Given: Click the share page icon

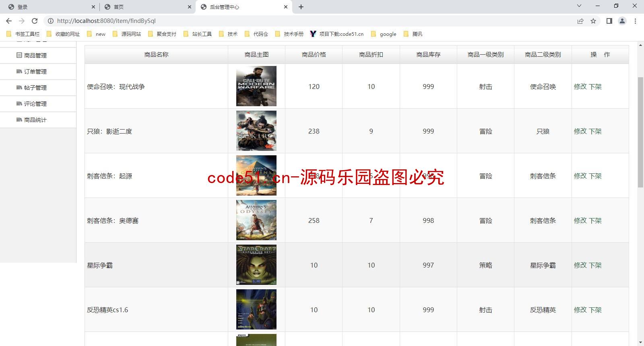Looking at the screenshot, I should [580, 21].
